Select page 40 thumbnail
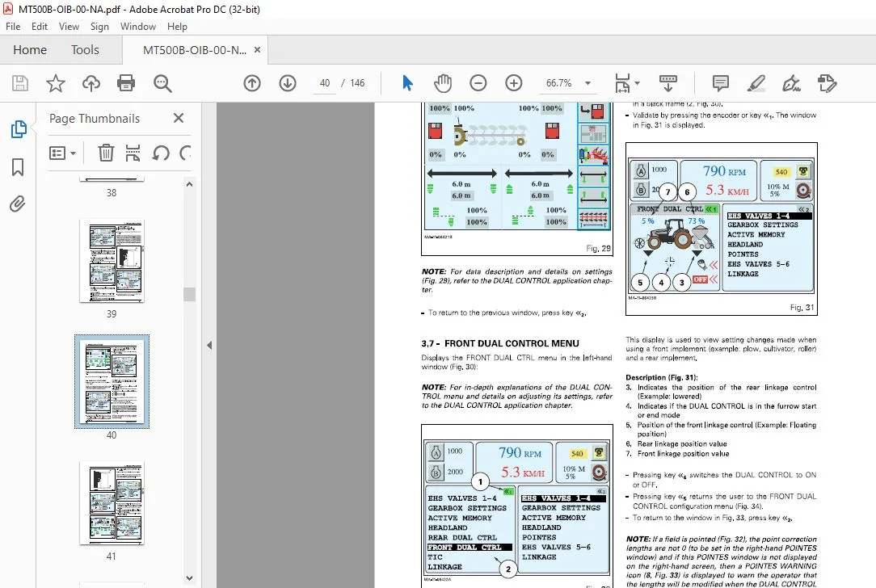876x588 pixels. coord(112,381)
